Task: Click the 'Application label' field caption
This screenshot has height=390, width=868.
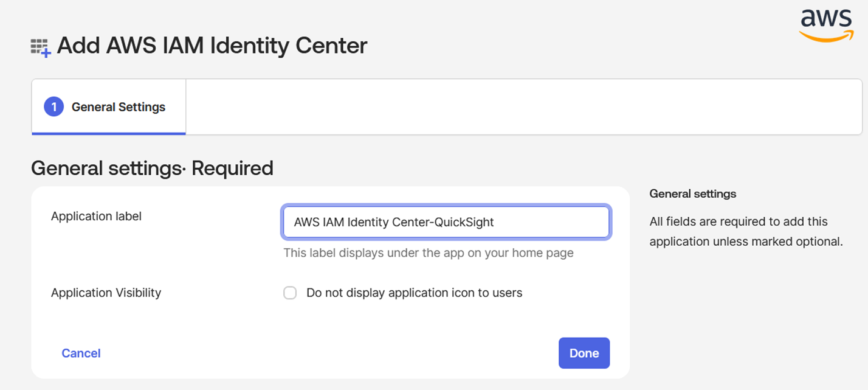Action: click(96, 216)
